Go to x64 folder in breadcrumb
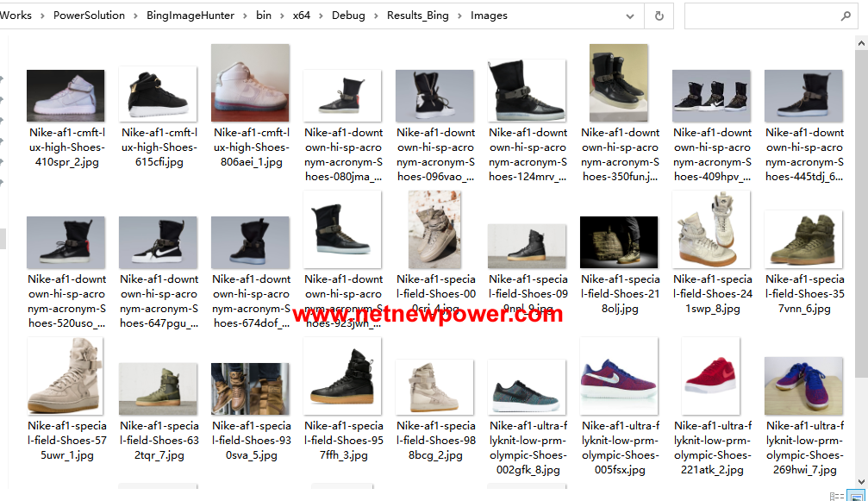Image resolution: width=868 pixels, height=501 pixels. point(301,16)
